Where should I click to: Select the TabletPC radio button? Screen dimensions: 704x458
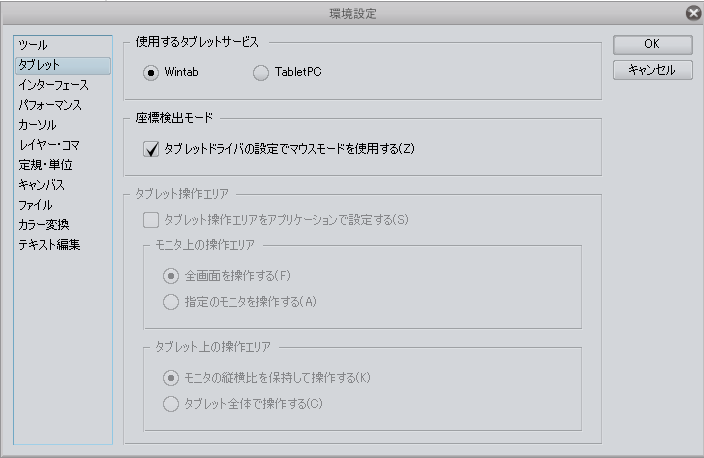pyautogui.click(x=262, y=72)
